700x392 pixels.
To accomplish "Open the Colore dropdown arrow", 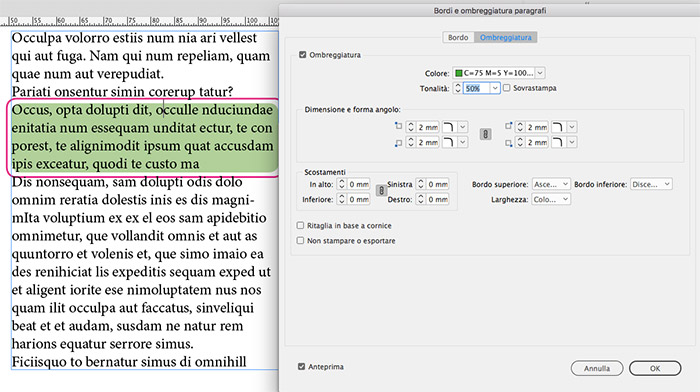I will (540, 73).
